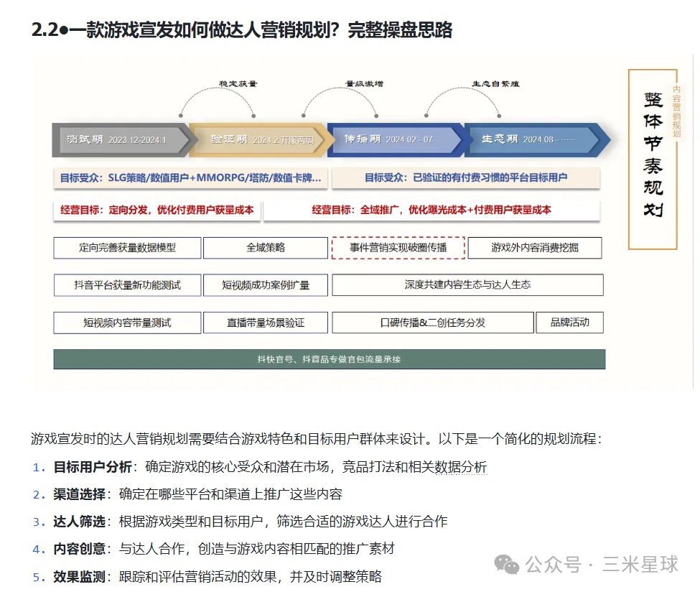The width and height of the screenshot is (700, 592).
Task: Select the 品牌活动 box
Action: pyautogui.click(x=569, y=323)
